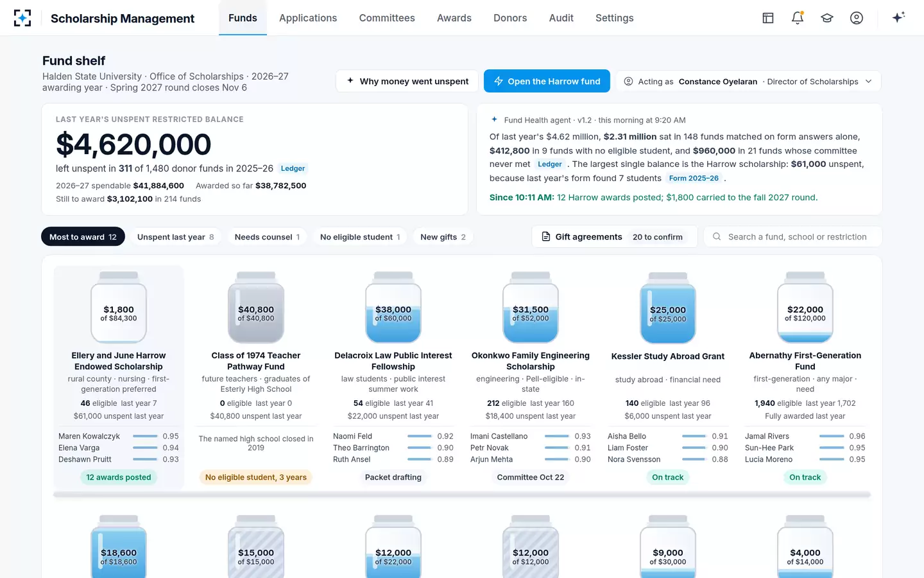Open the table layout icon in header

click(768, 18)
